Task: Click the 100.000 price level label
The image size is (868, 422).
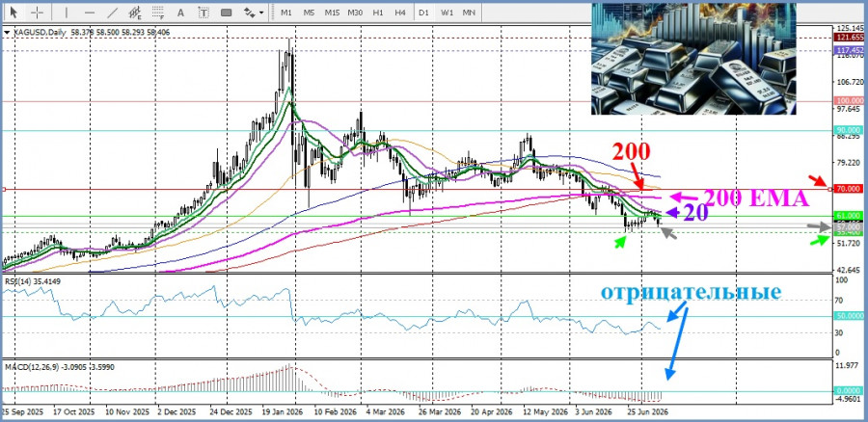Action: 849,100
